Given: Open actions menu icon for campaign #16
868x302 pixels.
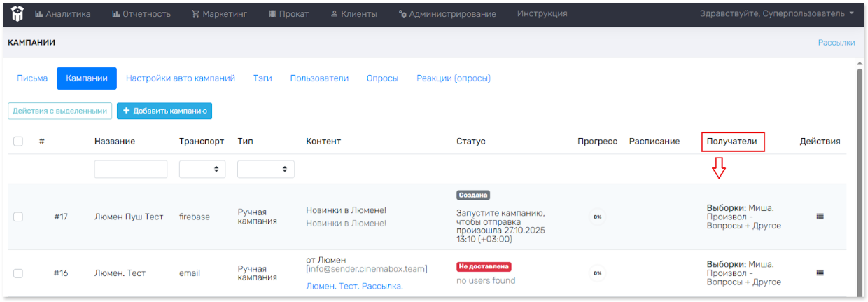Looking at the screenshot, I should [x=820, y=273].
